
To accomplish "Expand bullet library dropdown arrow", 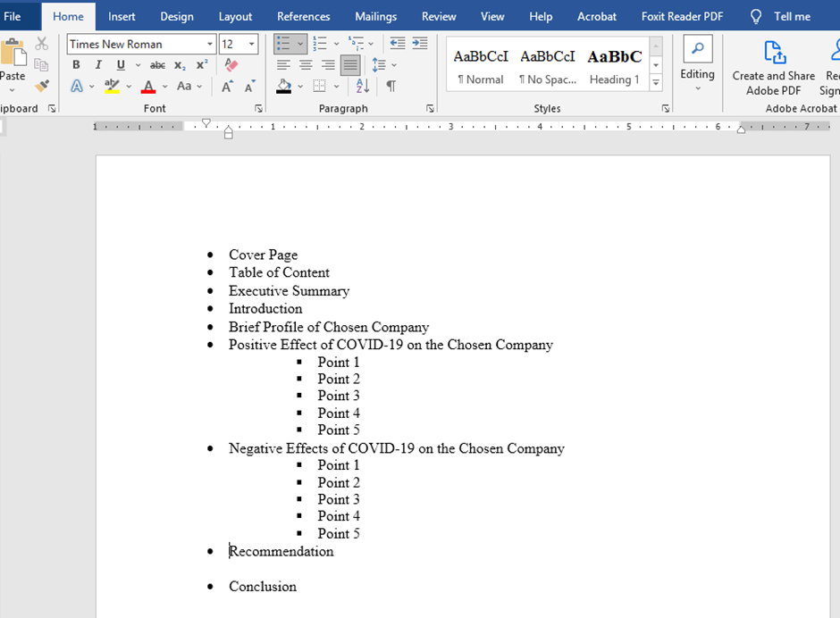I will [300, 44].
